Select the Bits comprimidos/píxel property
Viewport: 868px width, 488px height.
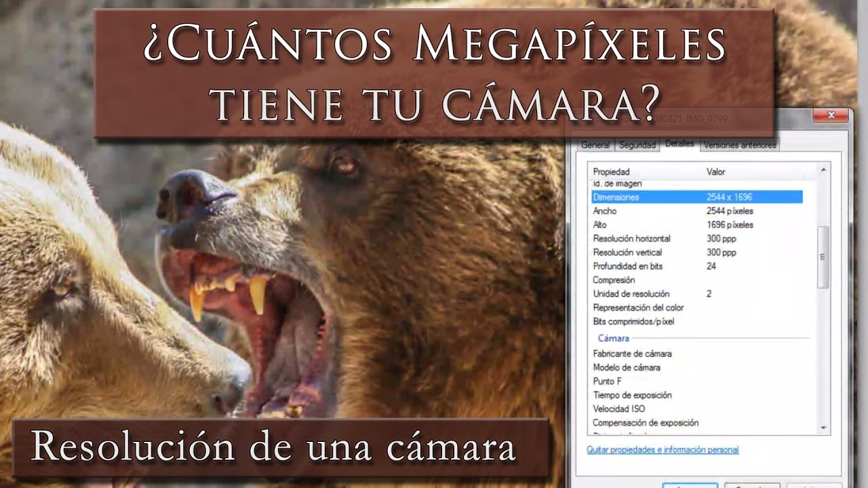[x=633, y=321]
